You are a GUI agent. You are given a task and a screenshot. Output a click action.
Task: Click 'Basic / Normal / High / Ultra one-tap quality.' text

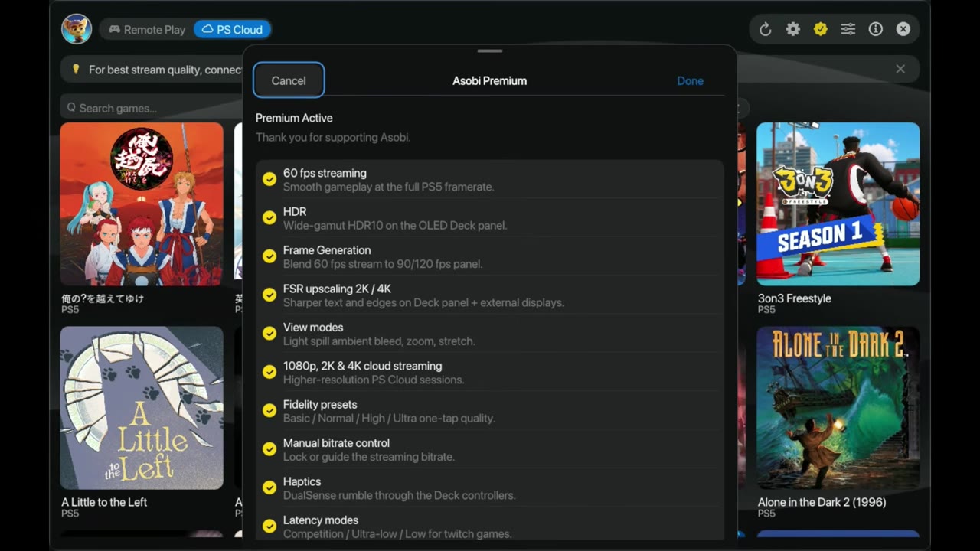pos(389,418)
